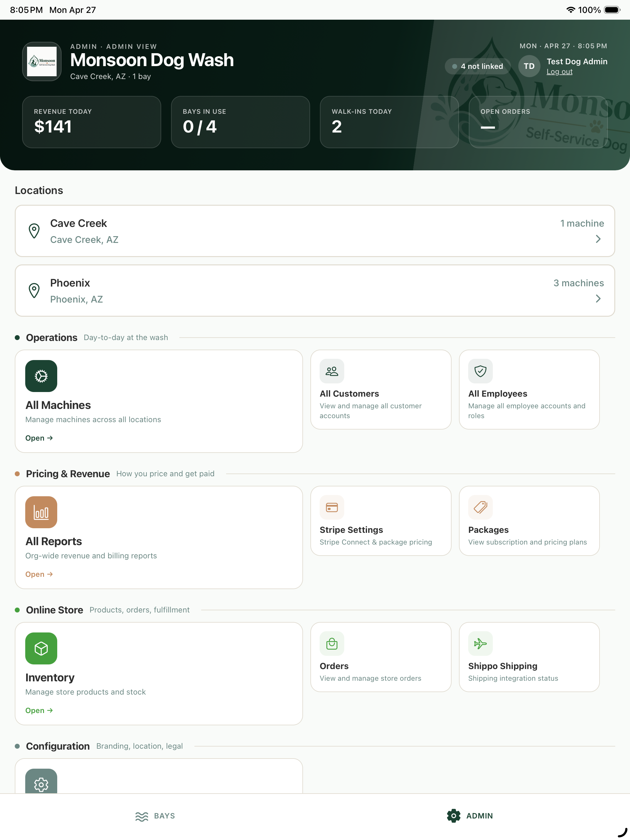Click the 'Inventory' card title

[50, 677]
